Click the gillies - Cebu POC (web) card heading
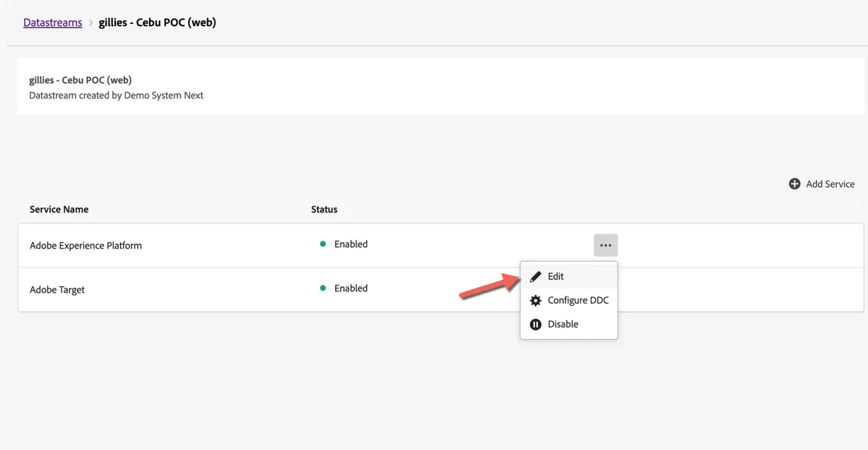 pos(80,80)
